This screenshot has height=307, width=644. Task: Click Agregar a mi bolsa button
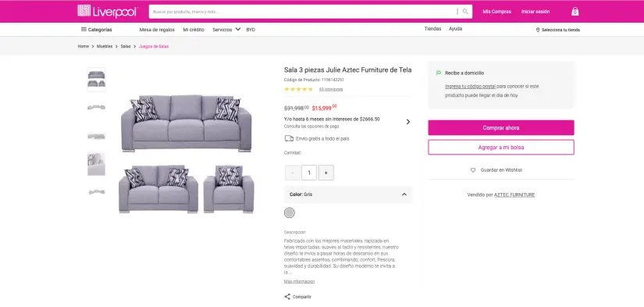(x=501, y=147)
